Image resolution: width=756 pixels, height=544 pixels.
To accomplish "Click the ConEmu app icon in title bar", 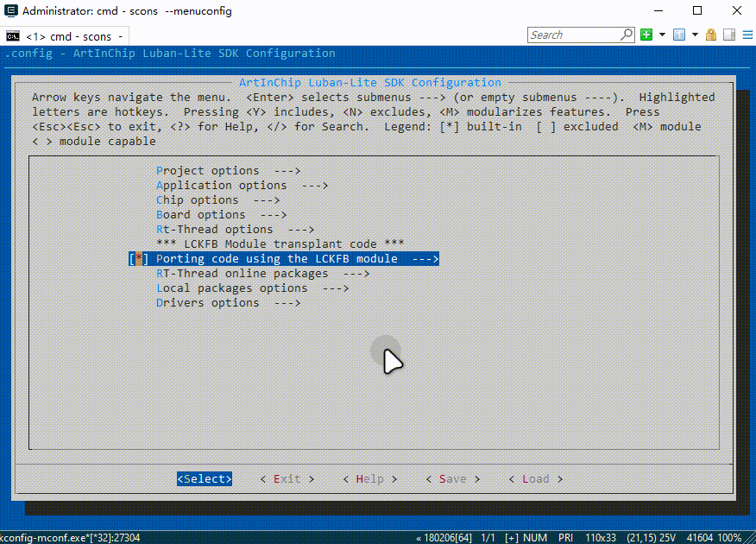I will pyautogui.click(x=9, y=11).
